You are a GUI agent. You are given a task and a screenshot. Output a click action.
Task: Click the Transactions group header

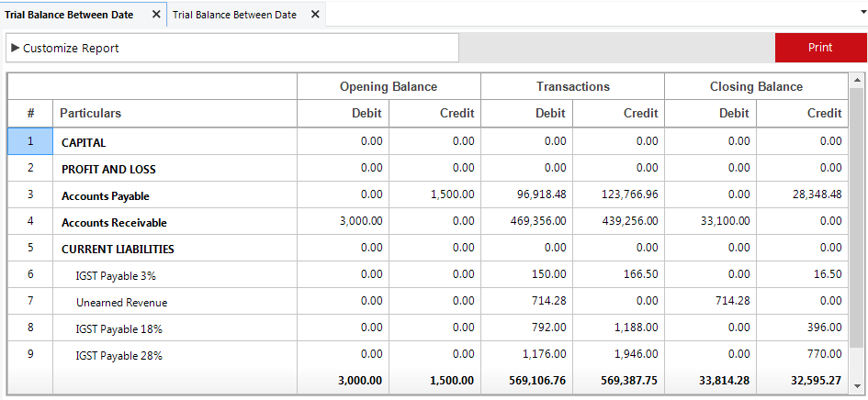573,86
